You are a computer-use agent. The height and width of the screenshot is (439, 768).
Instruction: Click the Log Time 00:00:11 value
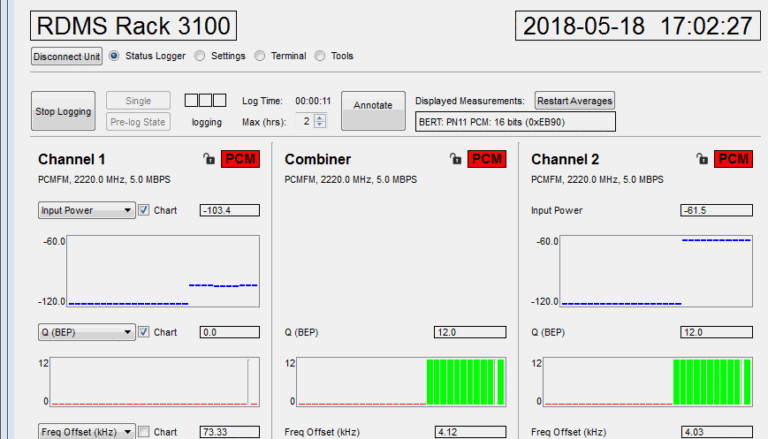(x=313, y=101)
